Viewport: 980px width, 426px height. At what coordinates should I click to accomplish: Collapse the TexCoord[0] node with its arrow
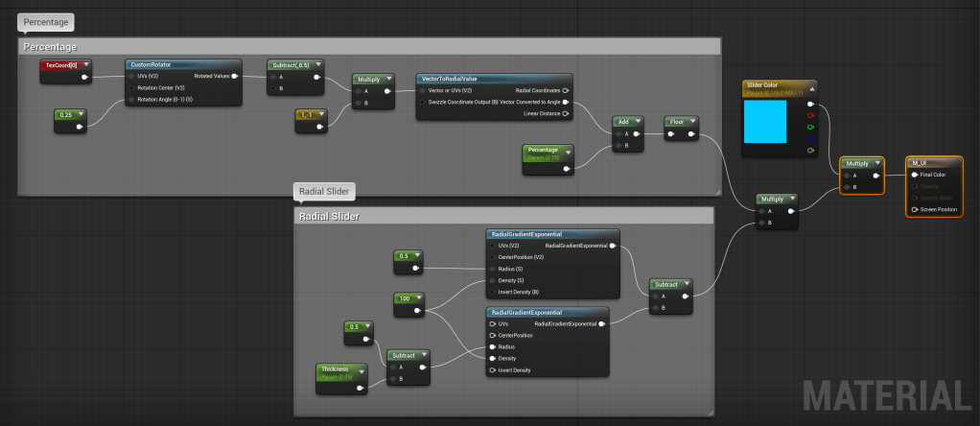86,65
